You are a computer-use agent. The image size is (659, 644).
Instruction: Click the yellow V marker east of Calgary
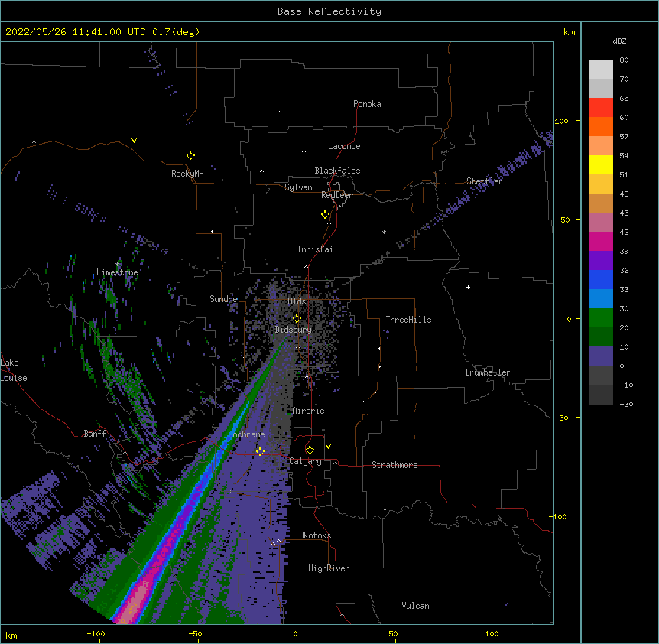click(x=328, y=447)
